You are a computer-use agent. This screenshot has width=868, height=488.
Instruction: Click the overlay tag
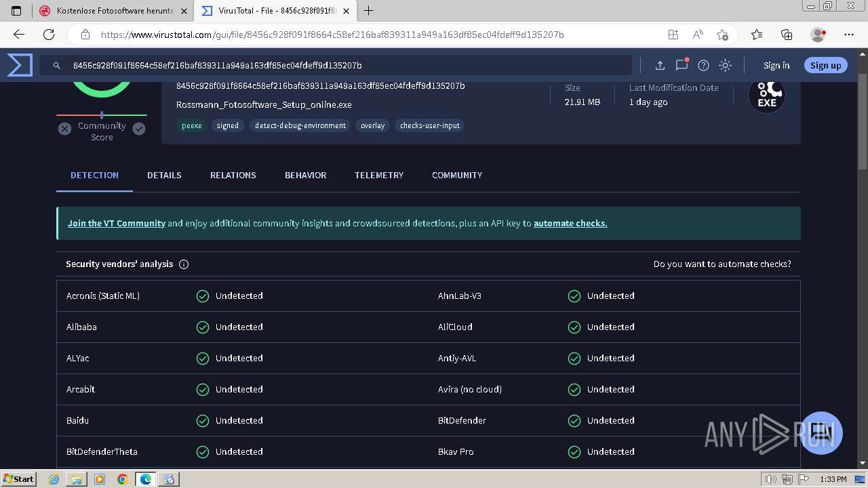(x=372, y=125)
